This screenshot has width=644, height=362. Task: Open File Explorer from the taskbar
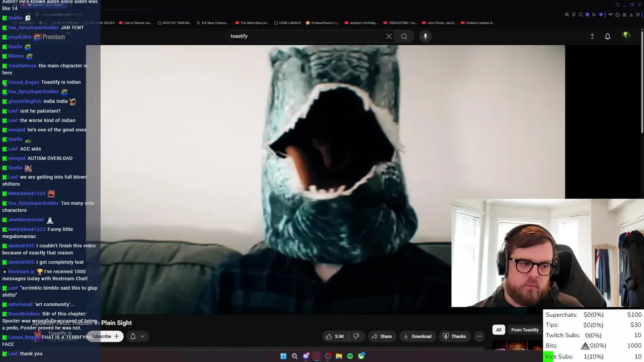click(339, 356)
